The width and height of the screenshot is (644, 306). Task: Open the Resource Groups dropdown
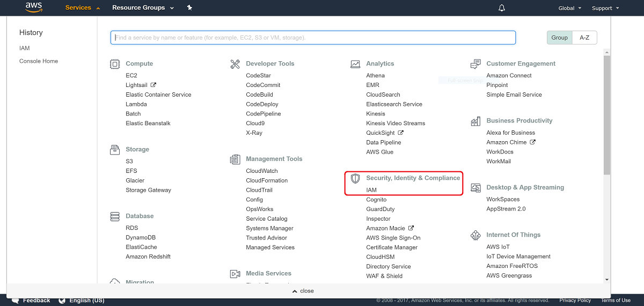point(143,8)
